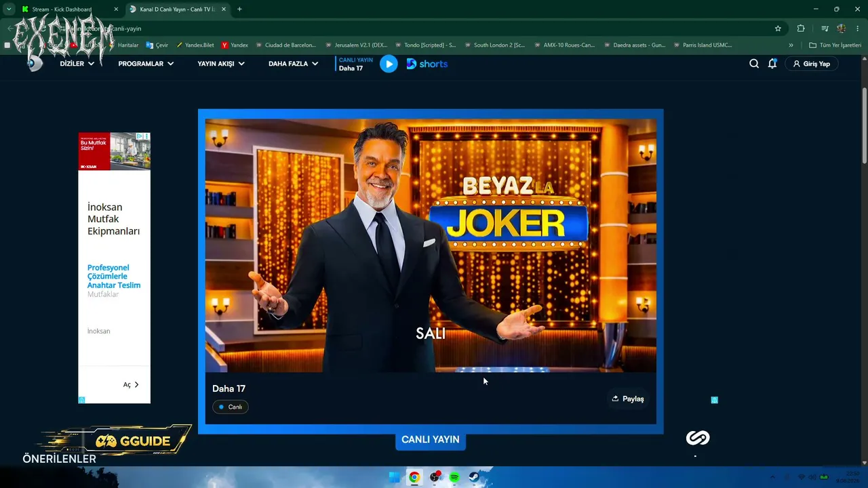
Task: Open a new browser tab
Action: point(239,9)
